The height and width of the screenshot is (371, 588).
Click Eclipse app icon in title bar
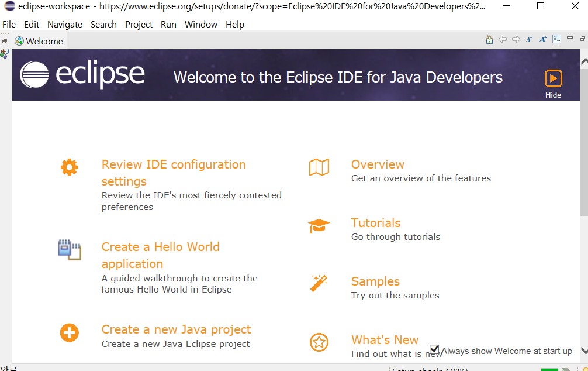(x=9, y=6)
